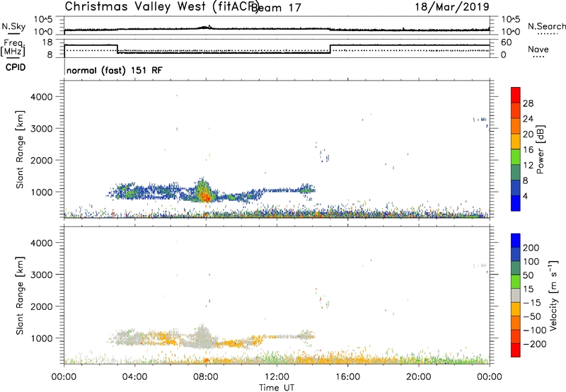Viewport: 566px width, 392px height.
Task: Click the '4000' tick on power panel
Action: (x=42, y=97)
